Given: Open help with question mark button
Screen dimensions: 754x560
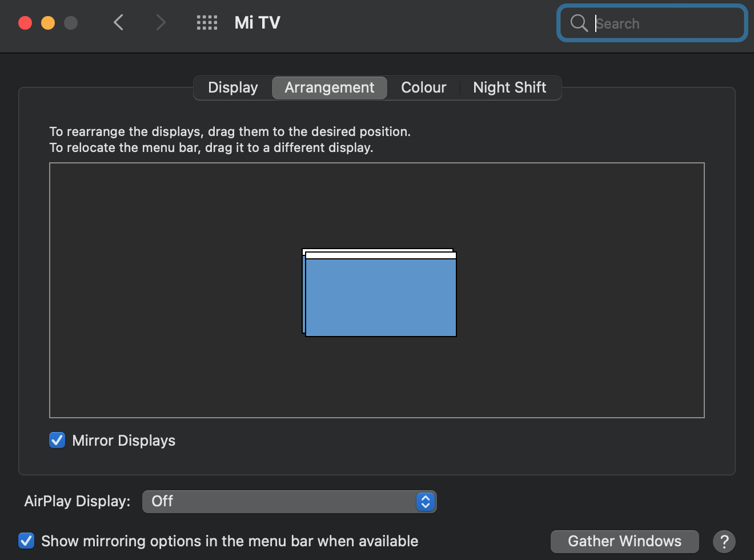Looking at the screenshot, I should [x=724, y=541].
